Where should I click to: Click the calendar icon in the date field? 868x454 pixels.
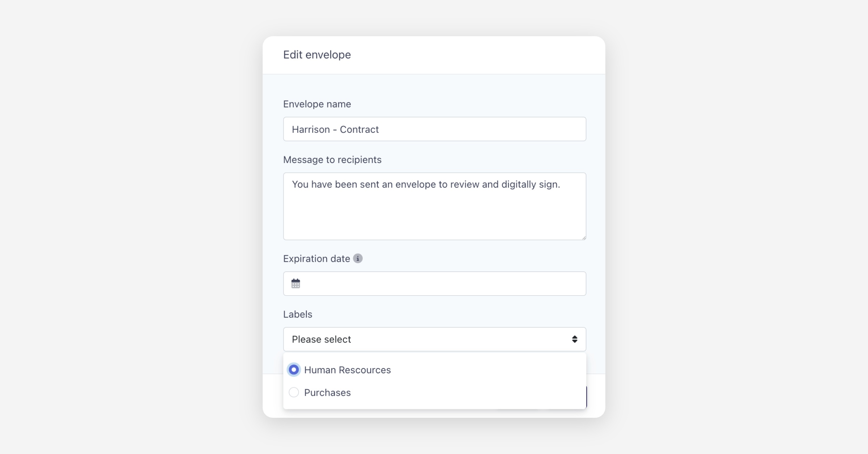click(x=295, y=283)
